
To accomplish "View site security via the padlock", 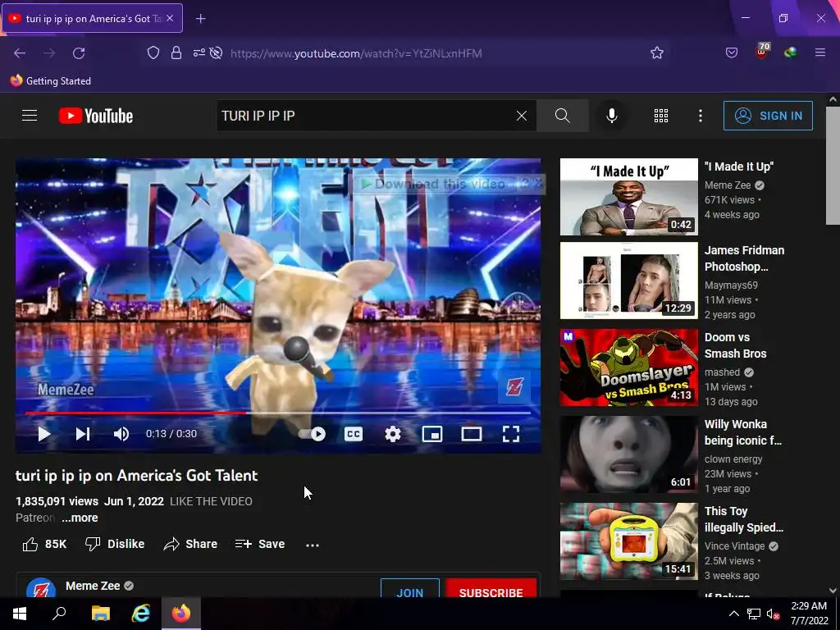I will 176,53.
